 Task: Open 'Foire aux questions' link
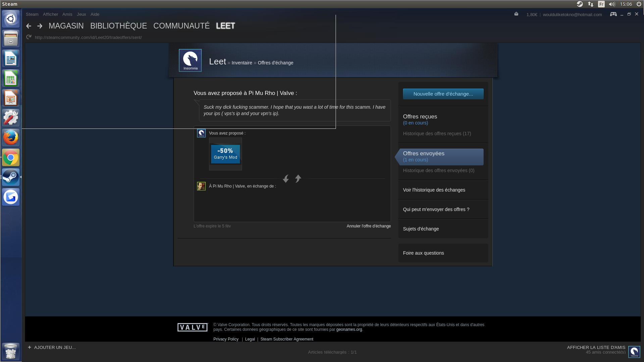click(x=423, y=253)
